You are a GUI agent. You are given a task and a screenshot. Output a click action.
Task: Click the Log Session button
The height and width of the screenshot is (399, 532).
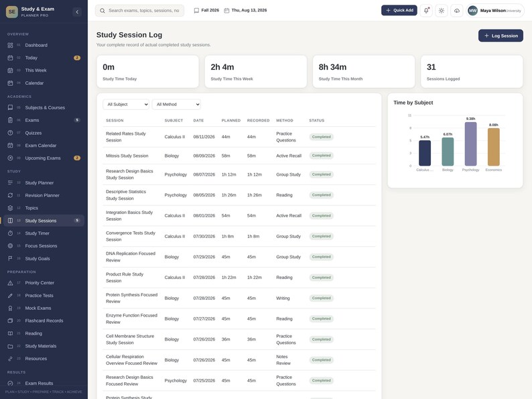501,36
